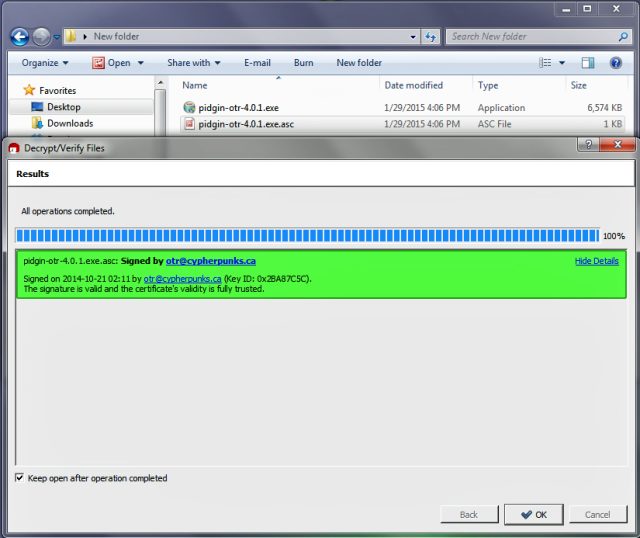Click the 6,574 KB size cell

click(604, 108)
